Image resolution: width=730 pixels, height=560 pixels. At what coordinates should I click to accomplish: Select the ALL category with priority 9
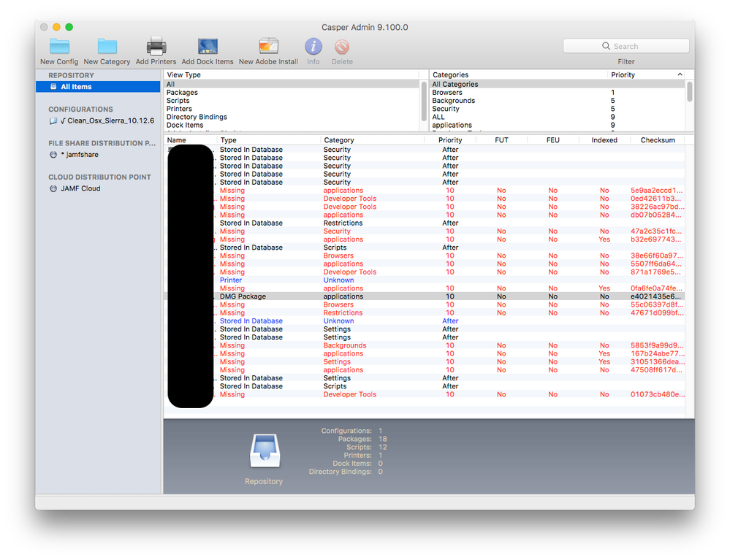tap(558, 117)
